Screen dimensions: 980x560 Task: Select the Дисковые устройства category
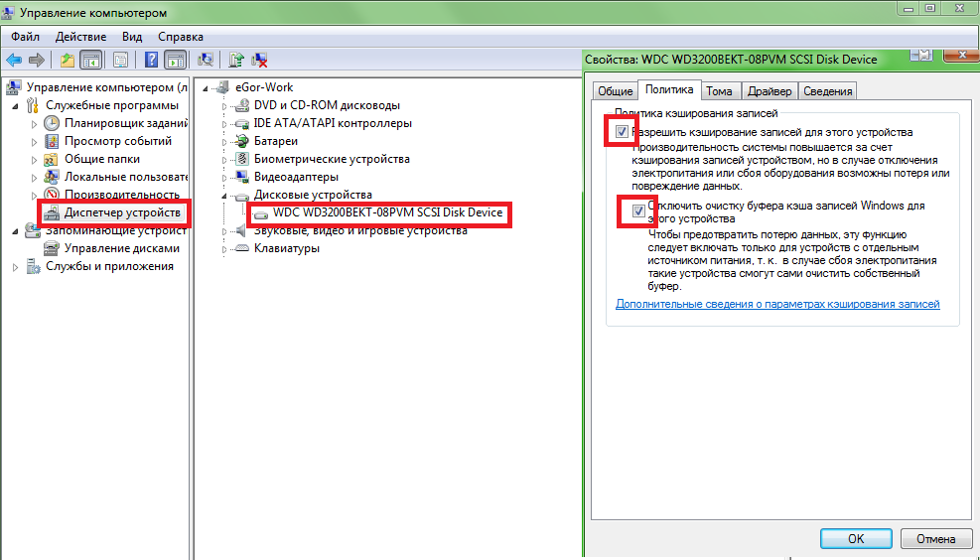coord(313,195)
